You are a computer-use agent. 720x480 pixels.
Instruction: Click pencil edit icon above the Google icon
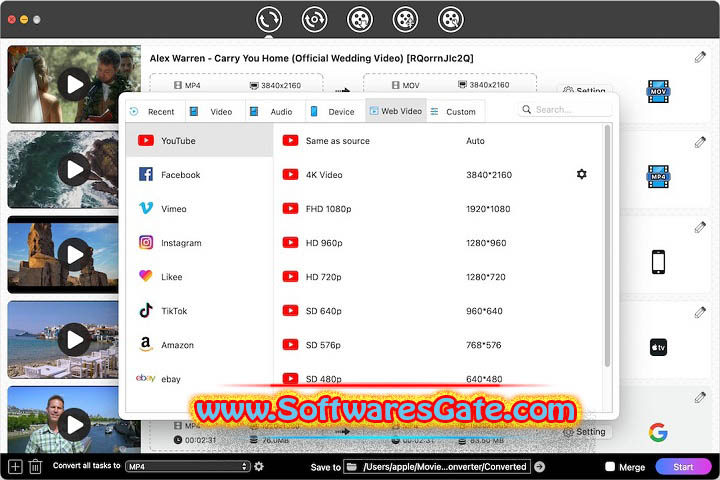tap(700, 398)
